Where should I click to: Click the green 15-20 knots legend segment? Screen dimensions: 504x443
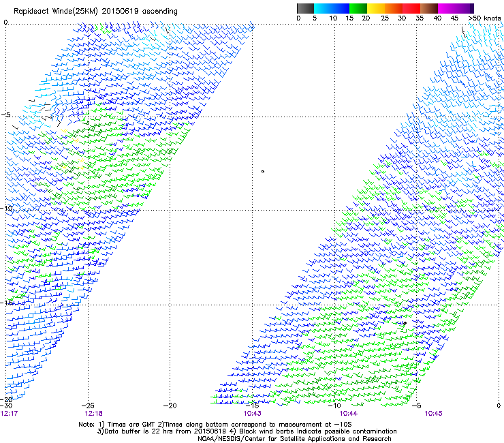358,8
